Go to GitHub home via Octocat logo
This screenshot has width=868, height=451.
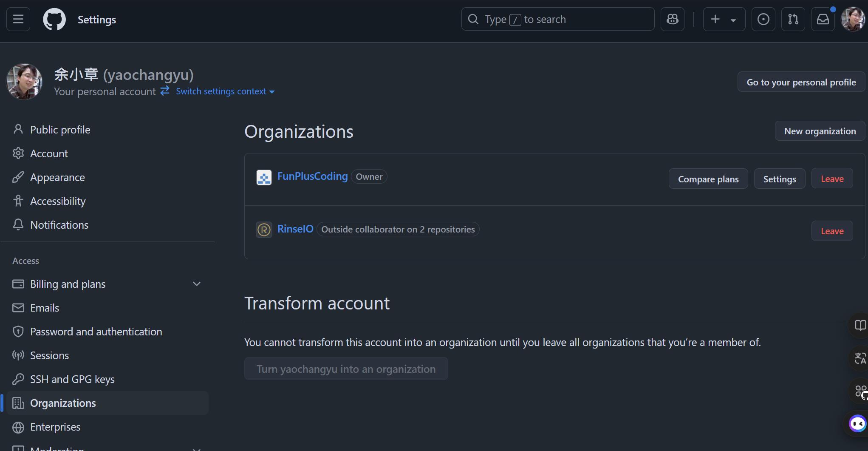click(54, 19)
